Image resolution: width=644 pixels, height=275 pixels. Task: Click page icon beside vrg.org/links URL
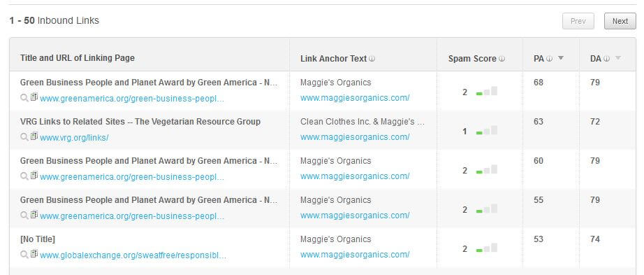pyautogui.click(x=34, y=136)
